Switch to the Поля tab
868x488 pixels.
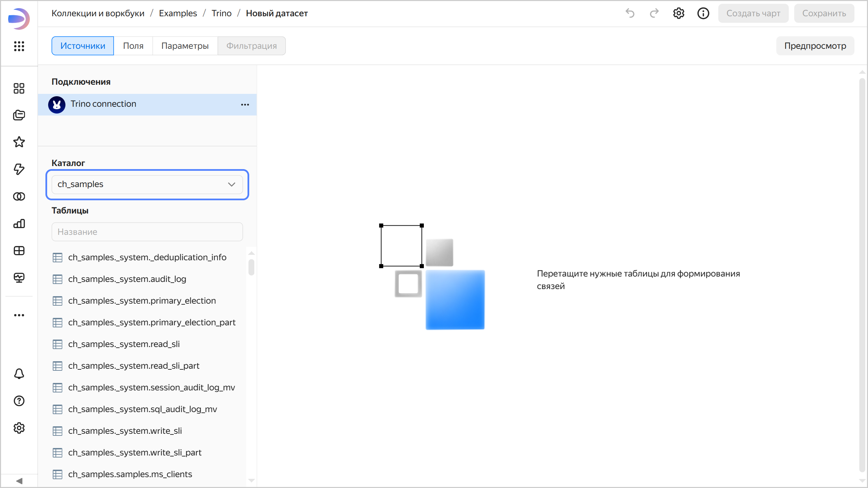tap(133, 46)
